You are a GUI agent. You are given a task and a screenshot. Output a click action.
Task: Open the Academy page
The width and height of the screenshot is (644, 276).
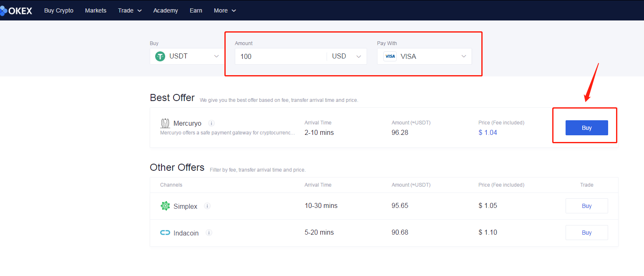166,10
